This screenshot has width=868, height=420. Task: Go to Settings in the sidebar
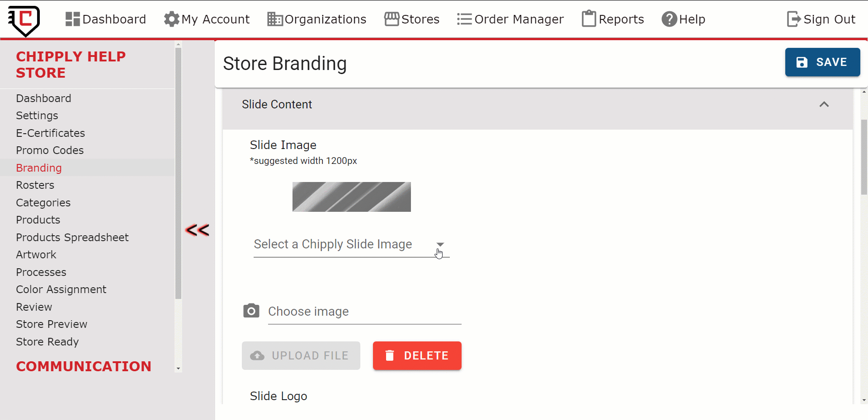click(x=37, y=116)
